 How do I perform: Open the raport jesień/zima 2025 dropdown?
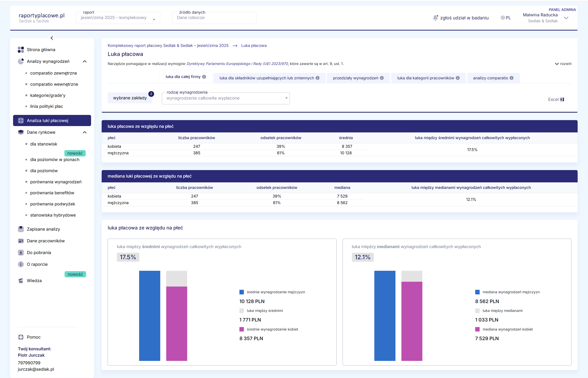[118, 18]
